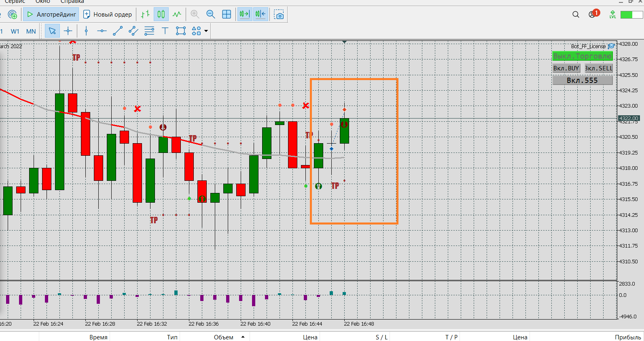Image resolution: width=644 pixels, height=341 pixels.
Task: Sort the Объем column with its arrow
Action: pos(243,337)
